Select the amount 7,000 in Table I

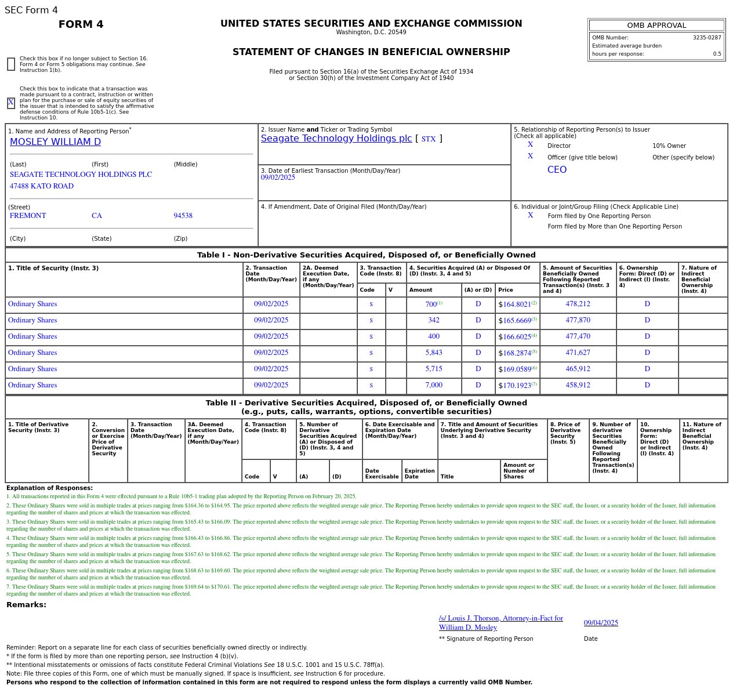(434, 385)
